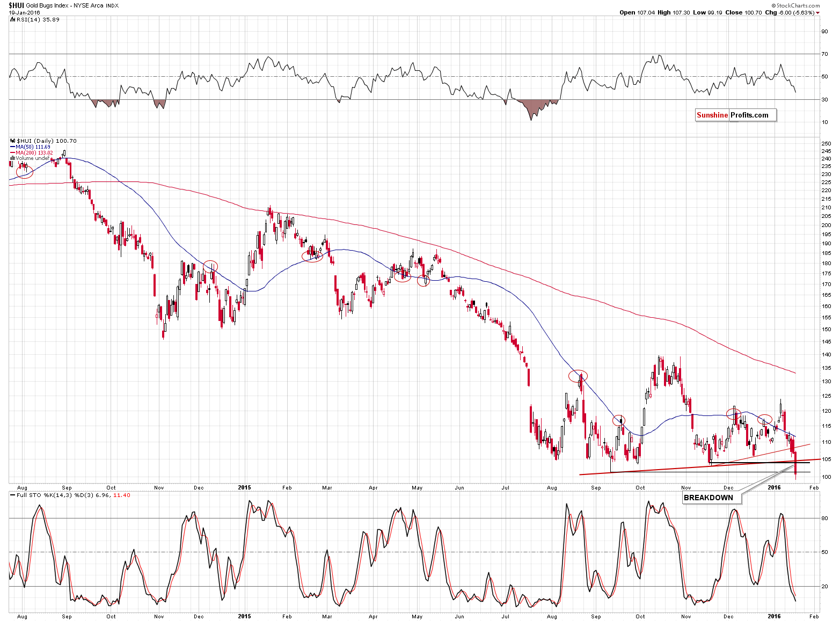Click the MA(200) 133.02 legend entry

pos(31,152)
